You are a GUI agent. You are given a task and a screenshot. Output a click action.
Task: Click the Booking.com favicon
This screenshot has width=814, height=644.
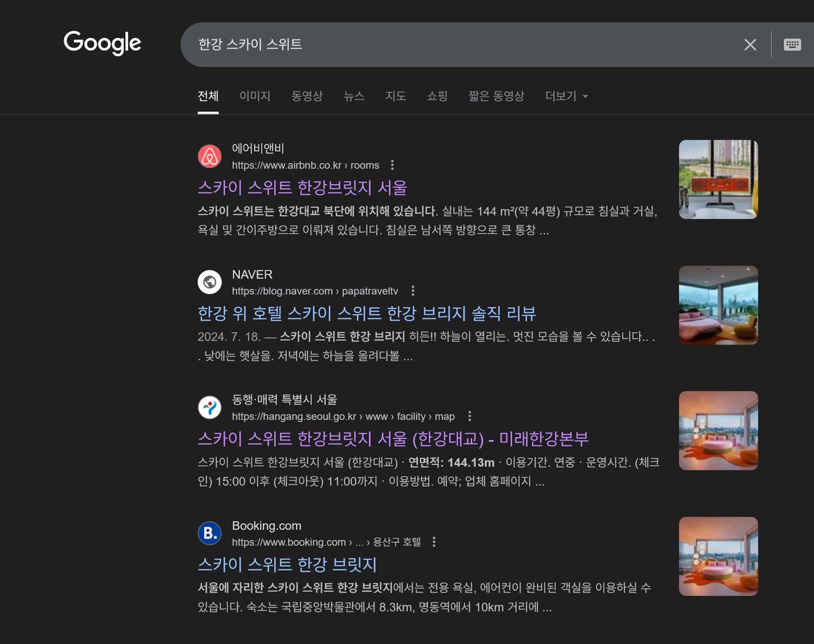point(210,534)
